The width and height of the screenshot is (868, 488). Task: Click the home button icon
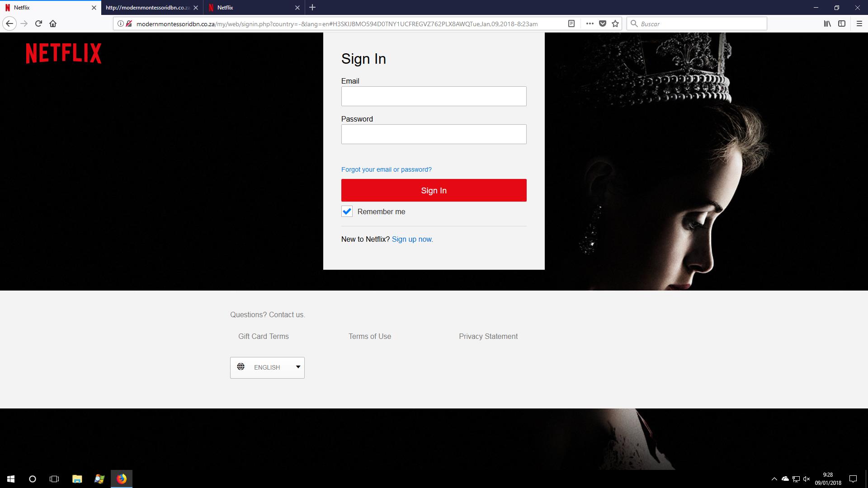pos(52,23)
